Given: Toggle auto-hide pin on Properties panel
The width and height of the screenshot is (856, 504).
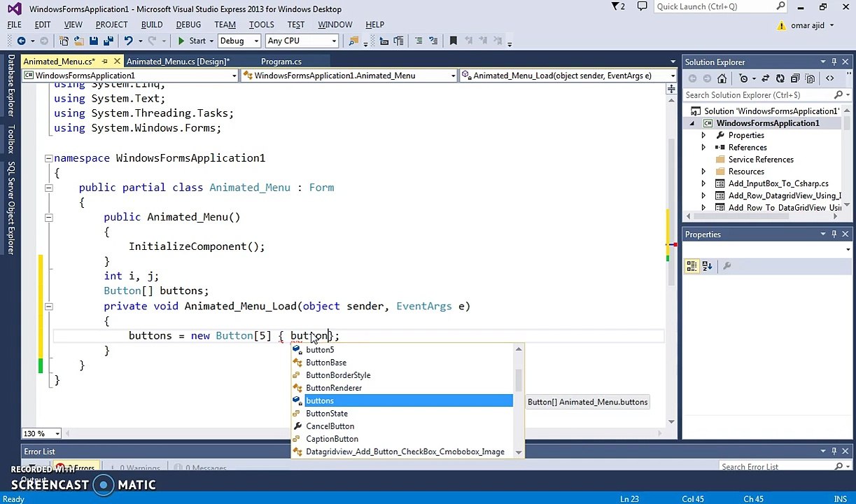Looking at the screenshot, I should tap(834, 234).
